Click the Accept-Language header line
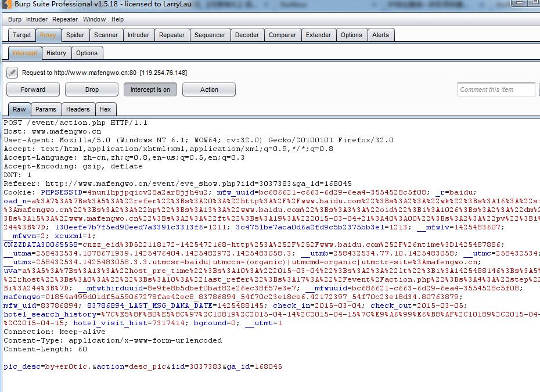The height and width of the screenshot is (392, 540). [x=124, y=157]
